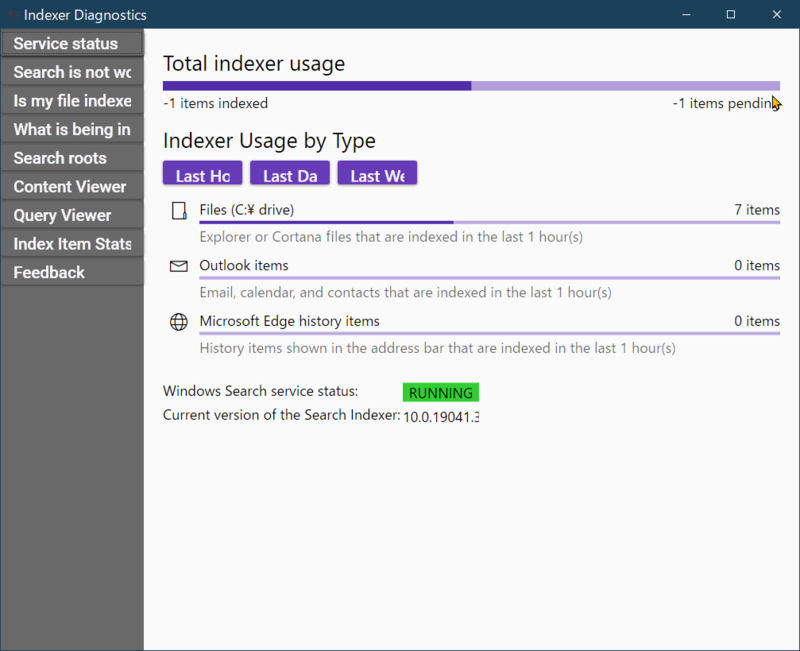Image resolution: width=800 pixels, height=651 pixels.
Task: Switch to Query Viewer
Action: point(72,215)
